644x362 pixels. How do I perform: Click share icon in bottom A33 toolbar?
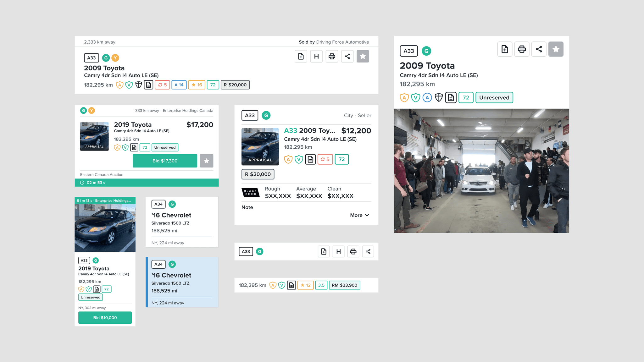[368, 251]
